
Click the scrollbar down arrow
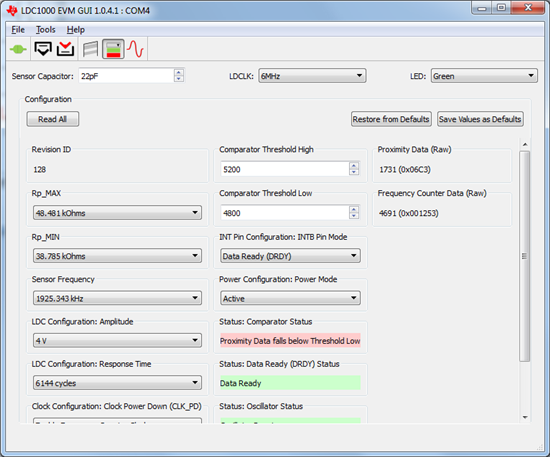[525, 417]
